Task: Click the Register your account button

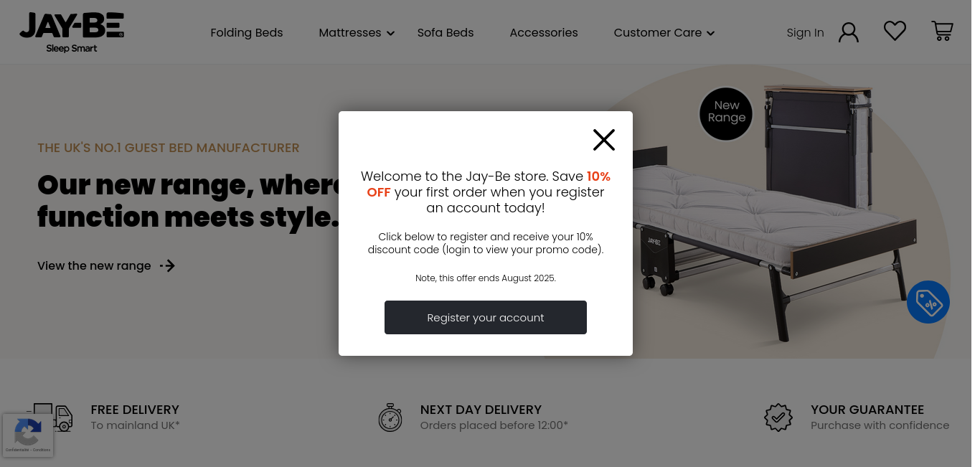Action: [486, 317]
